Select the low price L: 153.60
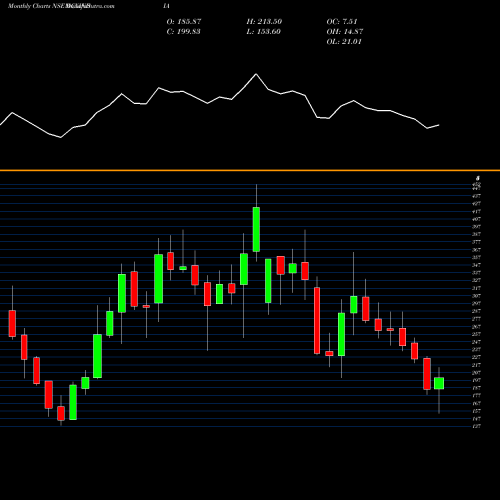Screen dimensions: 500x500 tap(263, 32)
